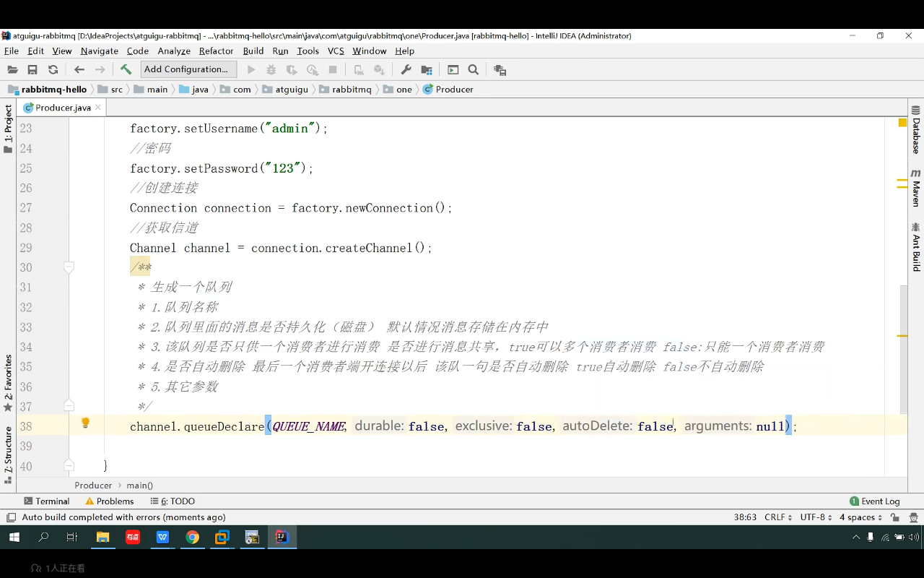Click the Save All disk icon

[x=32, y=70]
